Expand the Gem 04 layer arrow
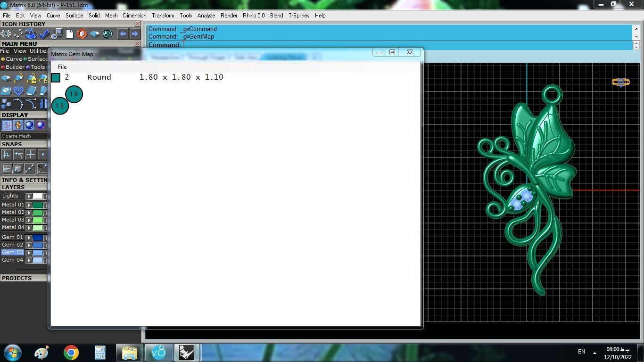 click(29, 260)
